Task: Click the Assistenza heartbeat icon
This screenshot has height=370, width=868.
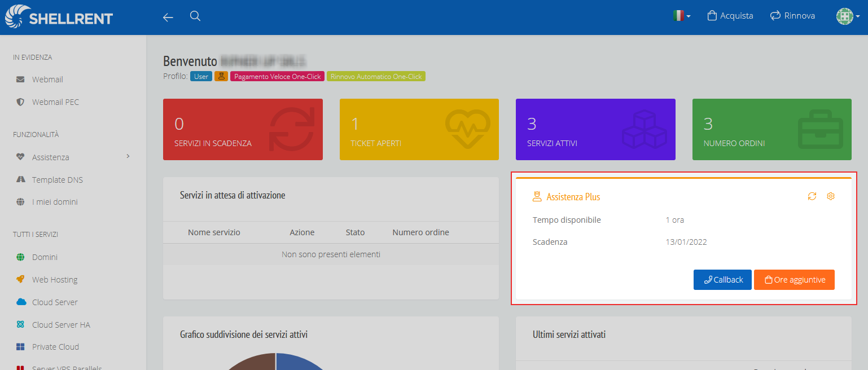Action: [x=20, y=157]
